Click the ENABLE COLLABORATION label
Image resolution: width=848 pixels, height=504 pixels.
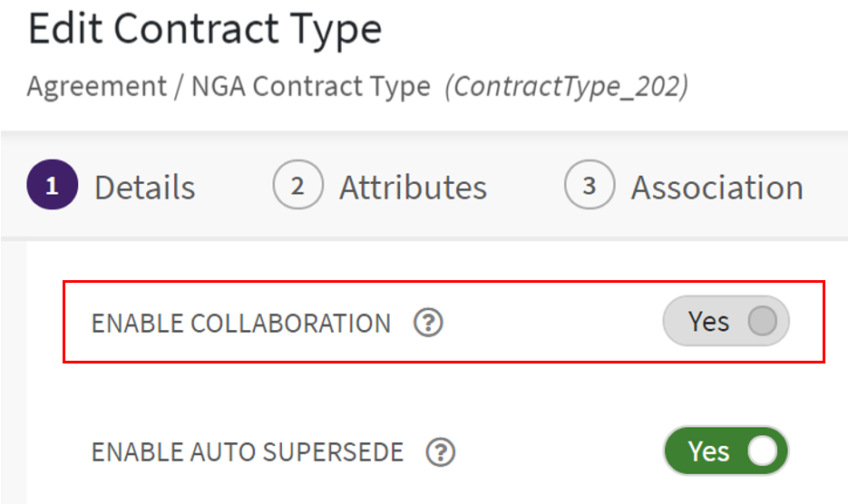coord(240,324)
